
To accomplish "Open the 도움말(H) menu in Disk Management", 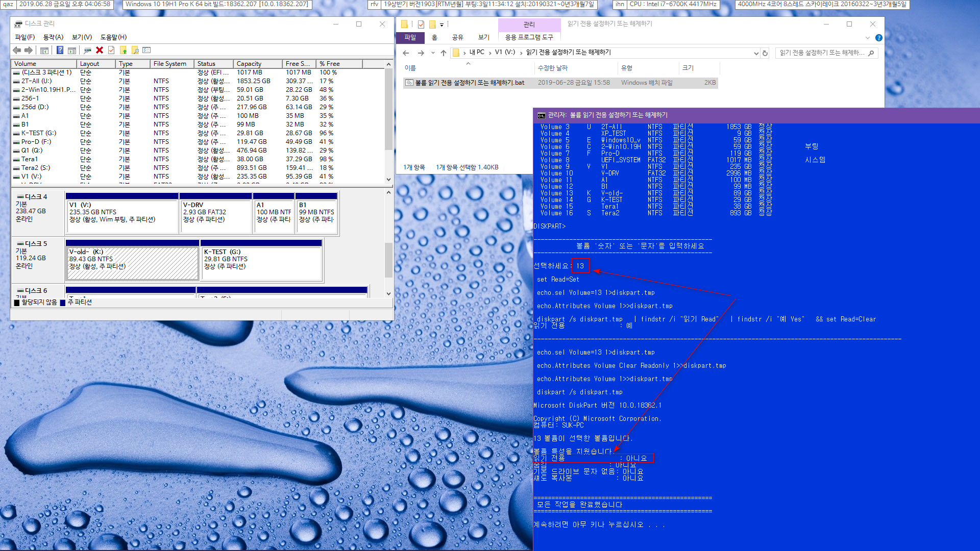I will tap(113, 37).
